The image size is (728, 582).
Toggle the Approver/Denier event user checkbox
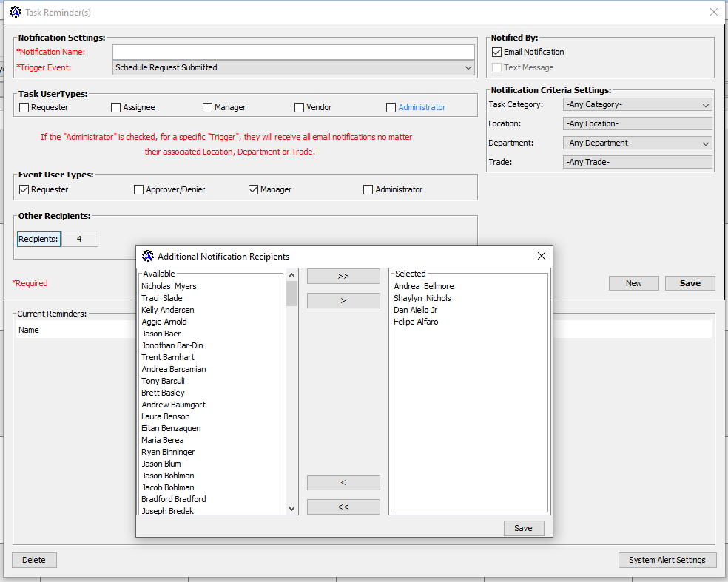tap(139, 190)
